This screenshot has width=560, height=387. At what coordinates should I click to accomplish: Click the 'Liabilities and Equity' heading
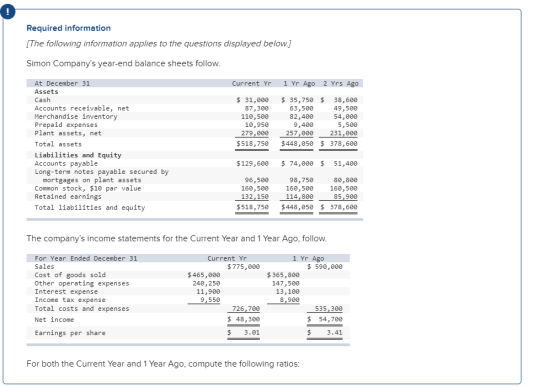point(78,155)
